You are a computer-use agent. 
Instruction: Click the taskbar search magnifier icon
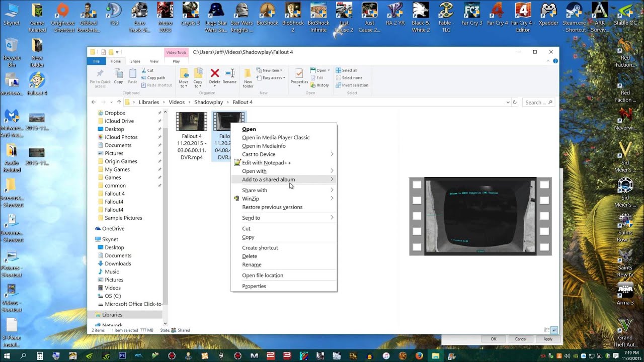(23, 355)
